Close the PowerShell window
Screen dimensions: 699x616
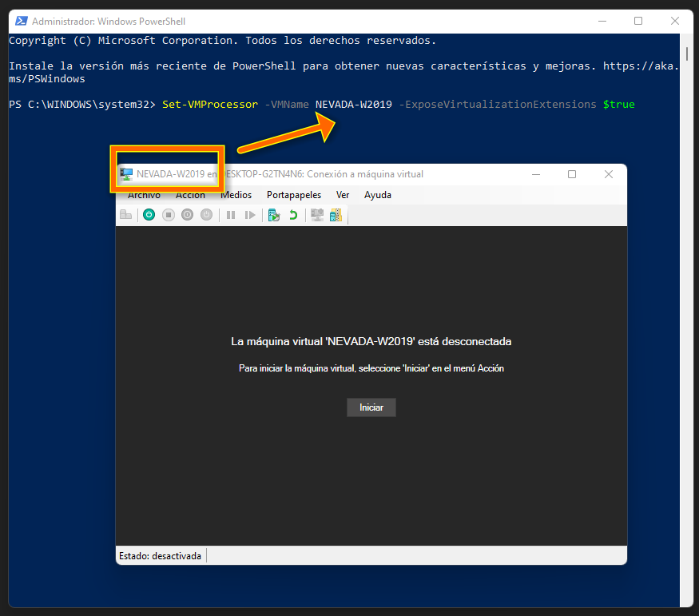(x=675, y=21)
